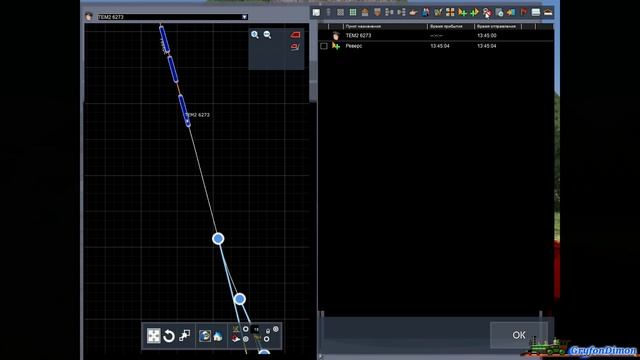Click the TEM2 6273 label on the map
The height and width of the screenshot is (360, 640).
[x=198, y=115]
